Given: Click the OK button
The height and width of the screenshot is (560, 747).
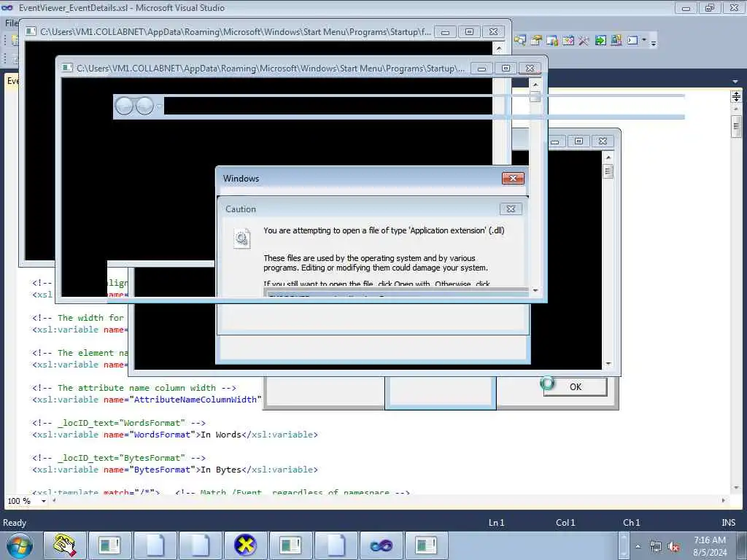Looking at the screenshot, I should 575,386.
